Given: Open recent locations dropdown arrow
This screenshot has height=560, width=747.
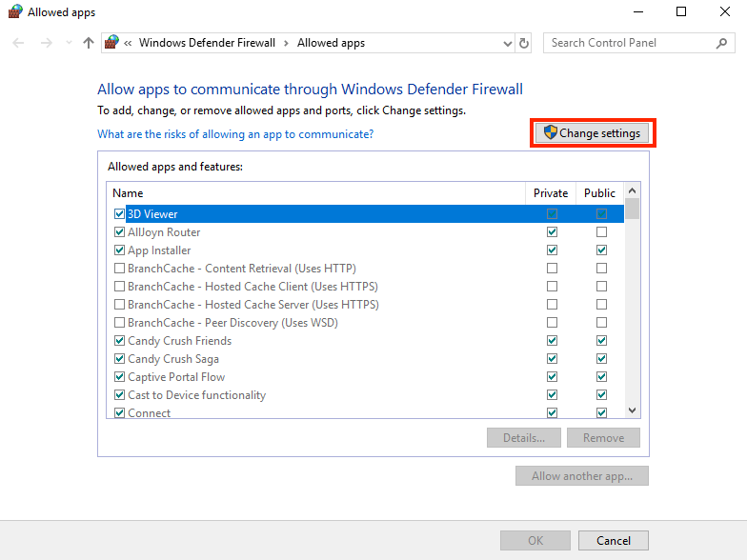Looking at the screenshot, I should [x=69, y=44].
